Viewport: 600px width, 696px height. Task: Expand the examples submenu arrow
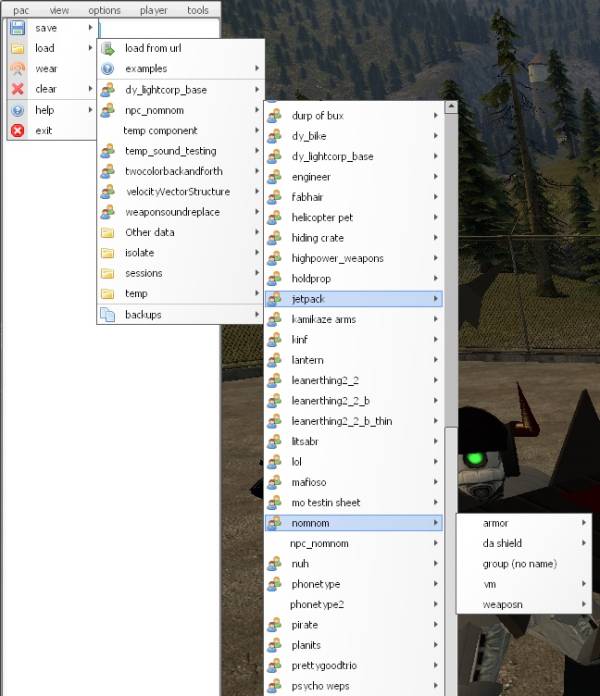click(257, 69)
